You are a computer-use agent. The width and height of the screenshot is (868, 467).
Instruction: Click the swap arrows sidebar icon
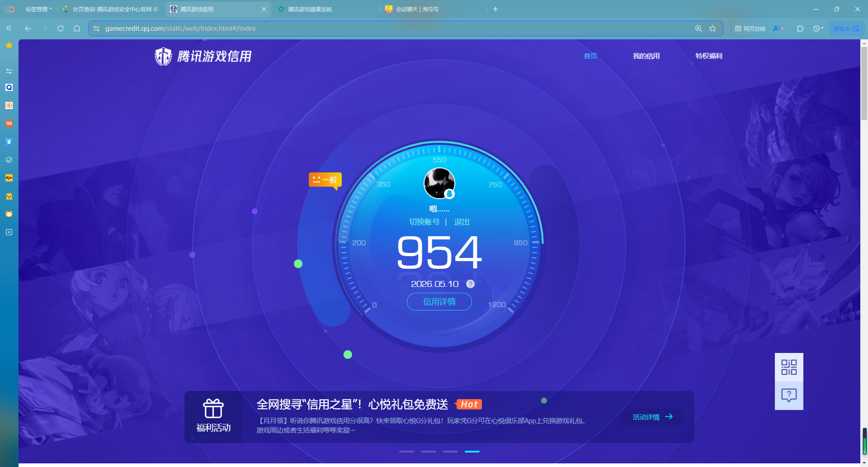9,71
